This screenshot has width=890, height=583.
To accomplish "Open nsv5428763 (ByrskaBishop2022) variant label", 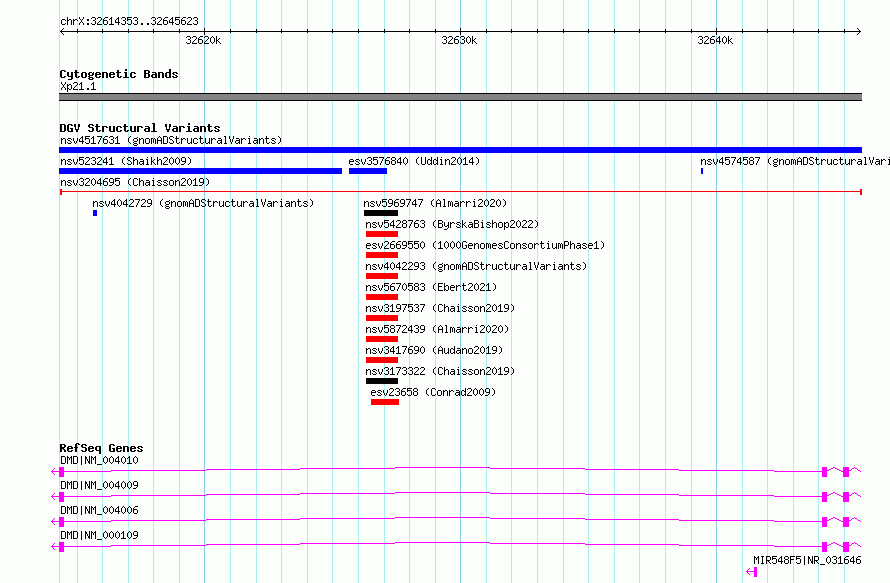I will [452, 224].
